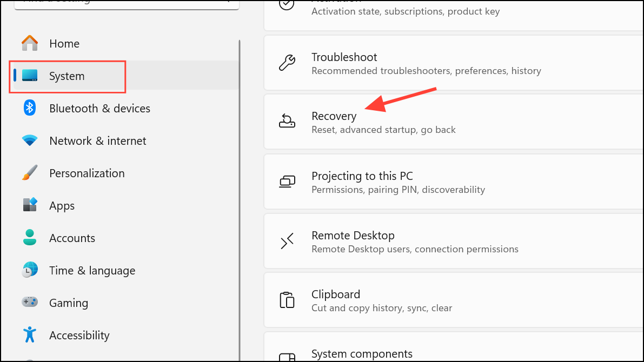Viewport: 644px width, 362px height.
Task: Click the Projecting to this PC icon
Action: click(x=287, y=182)
